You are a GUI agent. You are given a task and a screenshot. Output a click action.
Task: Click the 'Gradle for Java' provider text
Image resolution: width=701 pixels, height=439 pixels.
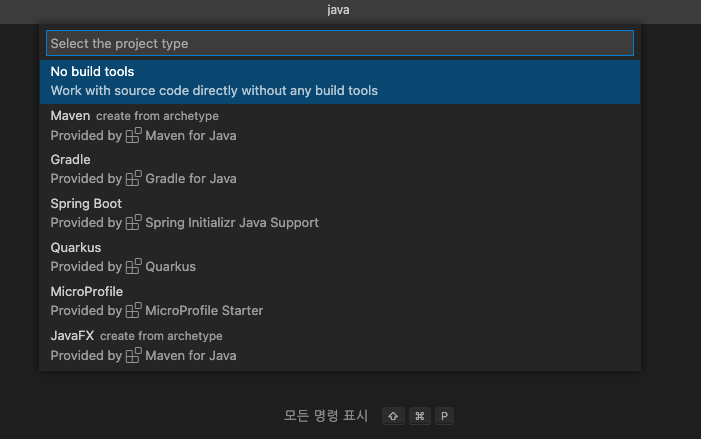coord(191,178)
